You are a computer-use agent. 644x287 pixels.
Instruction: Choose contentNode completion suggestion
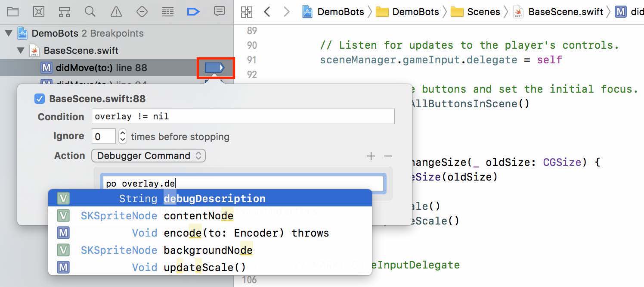click(x=210, y=215)
